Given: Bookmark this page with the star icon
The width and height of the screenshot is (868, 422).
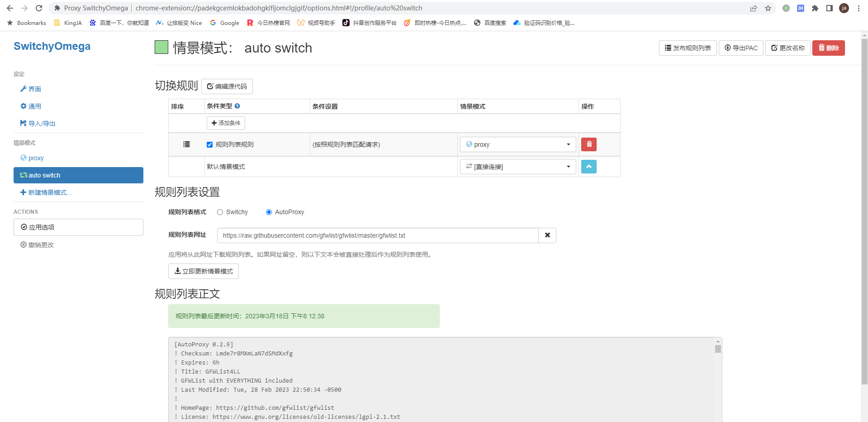Looking at the screenshot, I should (x=768, y=8).
